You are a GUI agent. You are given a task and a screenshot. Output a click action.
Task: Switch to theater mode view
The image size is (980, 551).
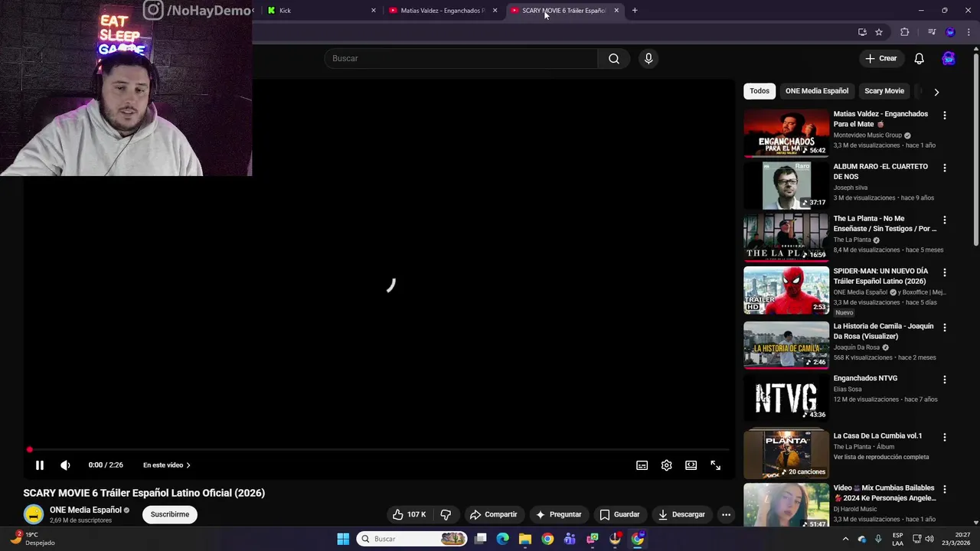click(691, 465)
